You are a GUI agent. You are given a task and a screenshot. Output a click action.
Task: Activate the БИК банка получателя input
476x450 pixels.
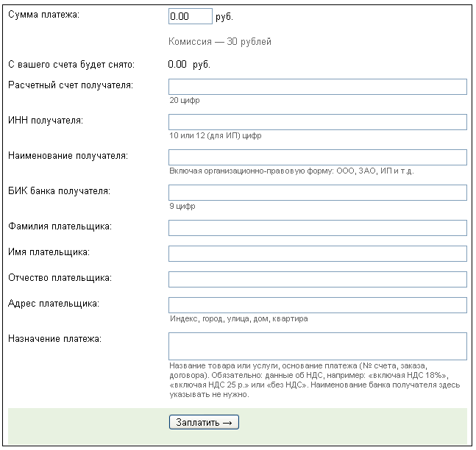tap(317, 193)
